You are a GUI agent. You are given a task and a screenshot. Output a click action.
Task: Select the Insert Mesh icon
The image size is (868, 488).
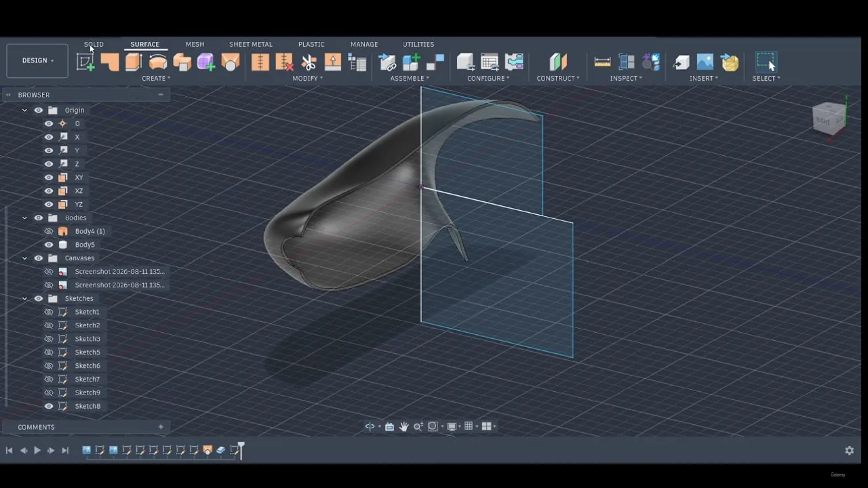tap(730, 62)
